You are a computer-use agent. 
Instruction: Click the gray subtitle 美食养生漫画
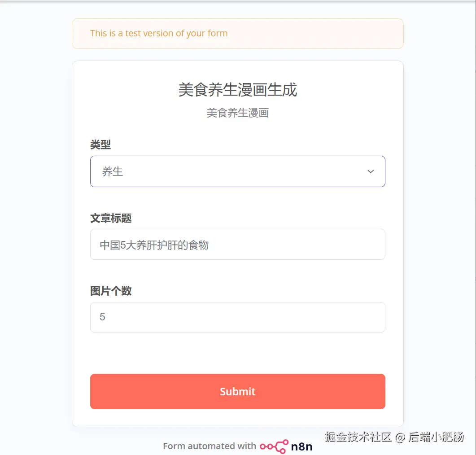[x=237, y=113]
